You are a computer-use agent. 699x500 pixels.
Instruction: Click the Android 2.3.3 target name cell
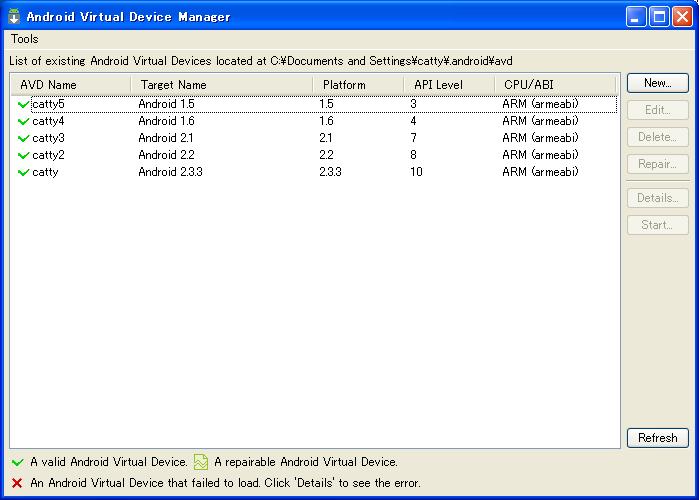click(170, 172)
